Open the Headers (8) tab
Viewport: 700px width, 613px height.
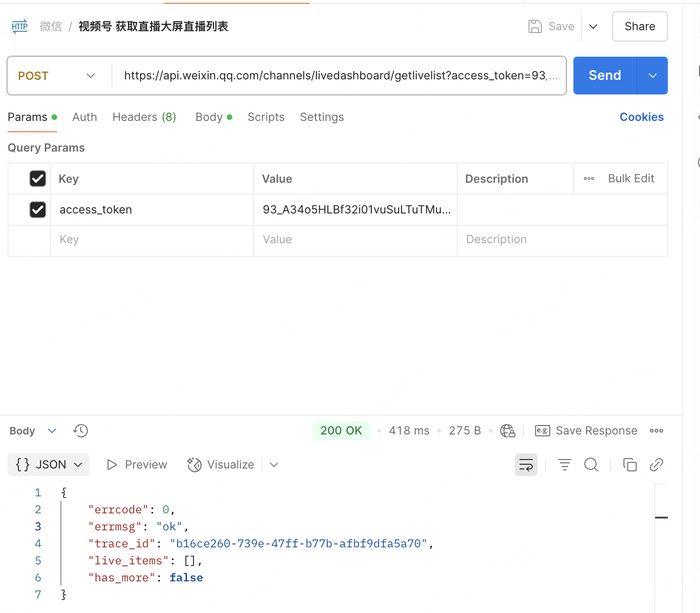point(144,117)
